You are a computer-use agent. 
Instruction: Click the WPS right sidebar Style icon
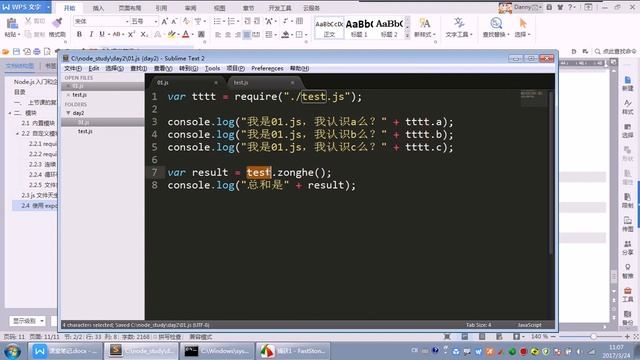pos(627,107)
